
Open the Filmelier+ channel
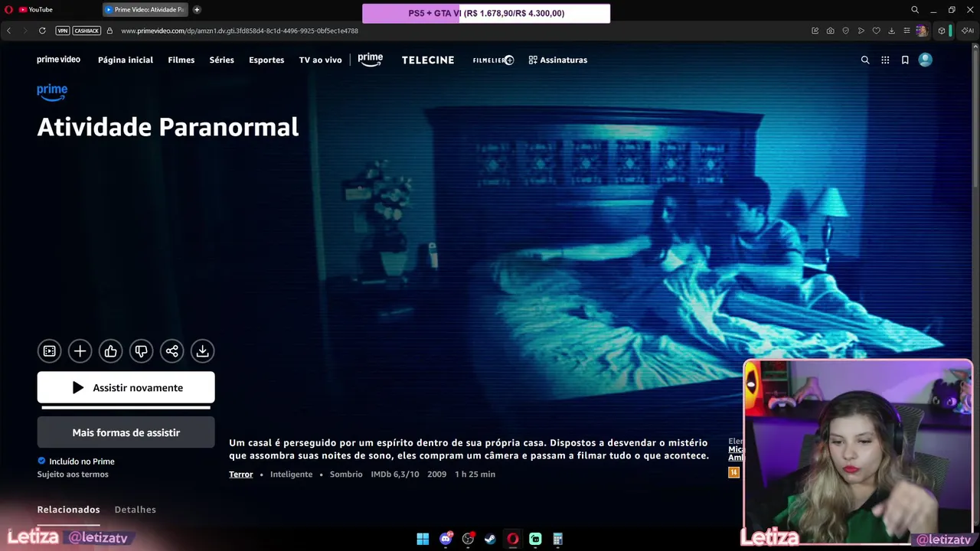point(493,60)
